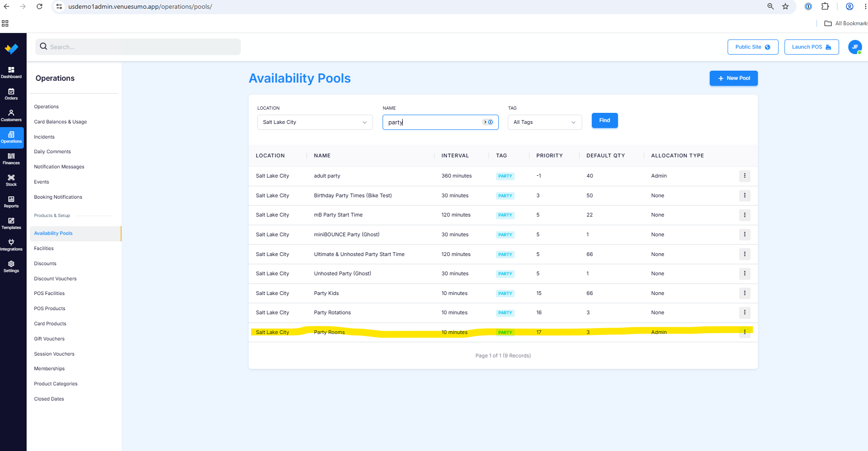The width and height of the screenshot is (868, 451).
Task: Open Memberships menu item
Action: point(49,368)
